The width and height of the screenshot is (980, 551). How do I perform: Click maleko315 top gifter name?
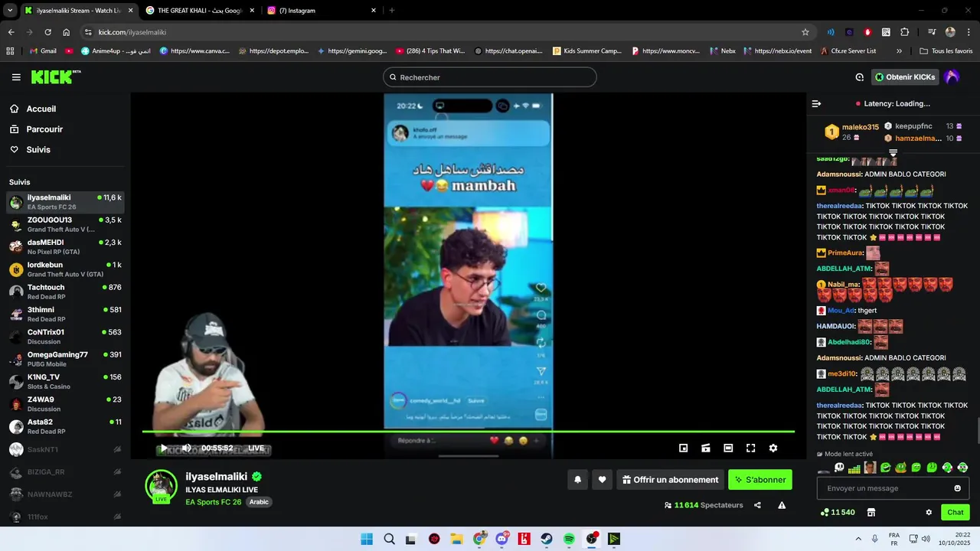pos(861,127)
